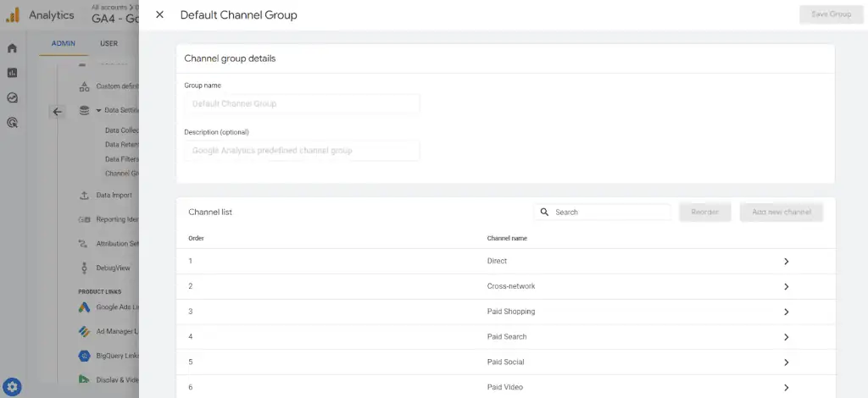This screenshot has height=398, width=868.
Task: Click the DebugView icon
Action: click(x=84, y=268)
